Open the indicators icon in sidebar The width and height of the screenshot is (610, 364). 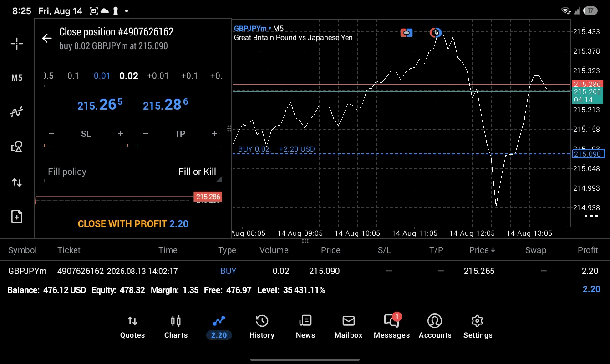(17, 112)
